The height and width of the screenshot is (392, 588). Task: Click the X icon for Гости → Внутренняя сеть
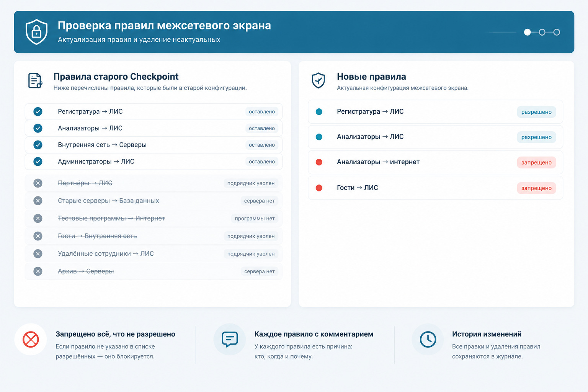[38, 236]
